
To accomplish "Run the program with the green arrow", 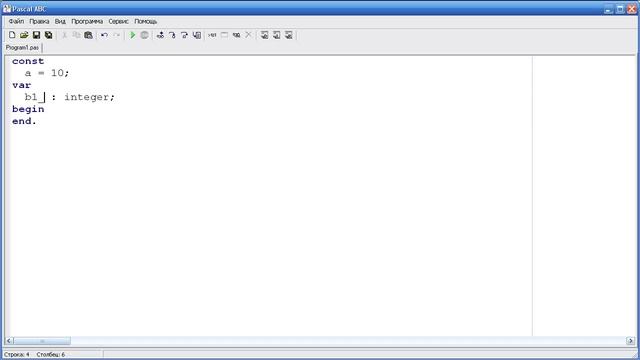I will [132, 35].
